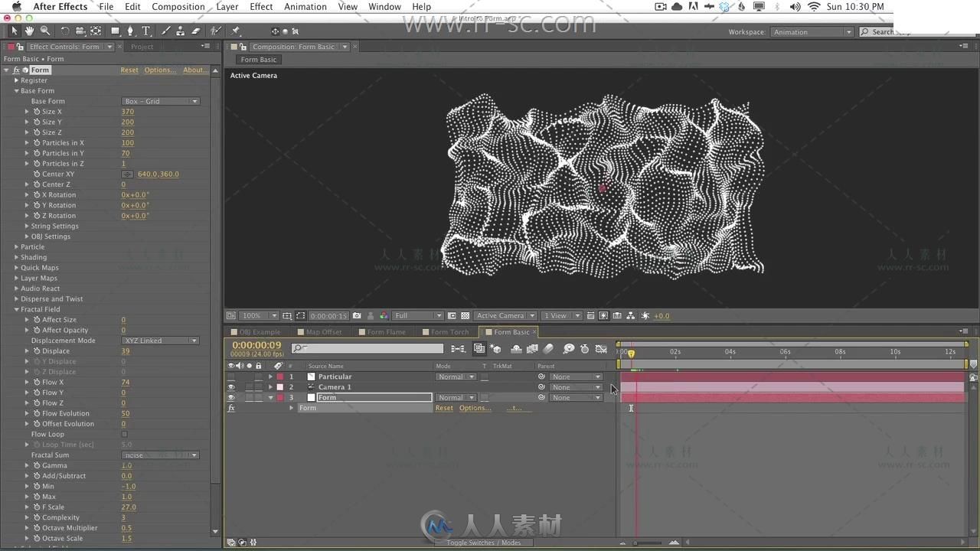The width and height of the screenshot is (980, 551).
Task: Open the Graph Editor icon
Action: click(601, 349)
